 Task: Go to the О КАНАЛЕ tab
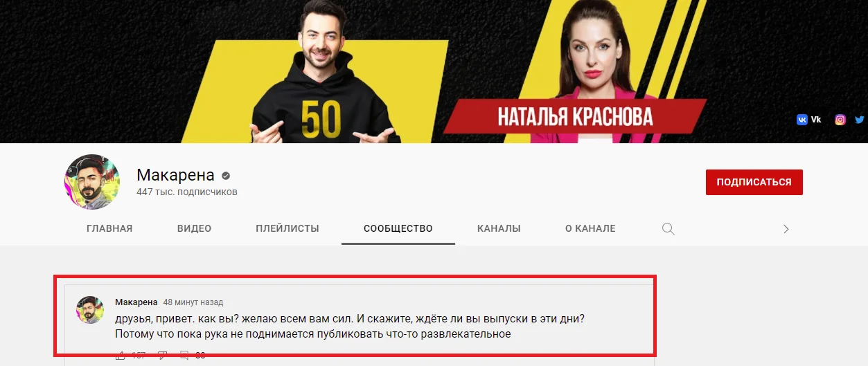tap(590, 228)
